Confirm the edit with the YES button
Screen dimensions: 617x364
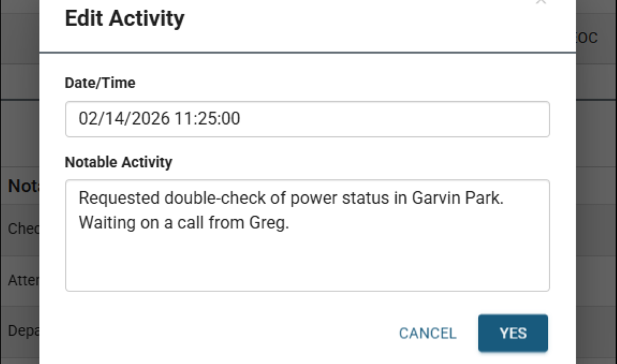[513, 333]
